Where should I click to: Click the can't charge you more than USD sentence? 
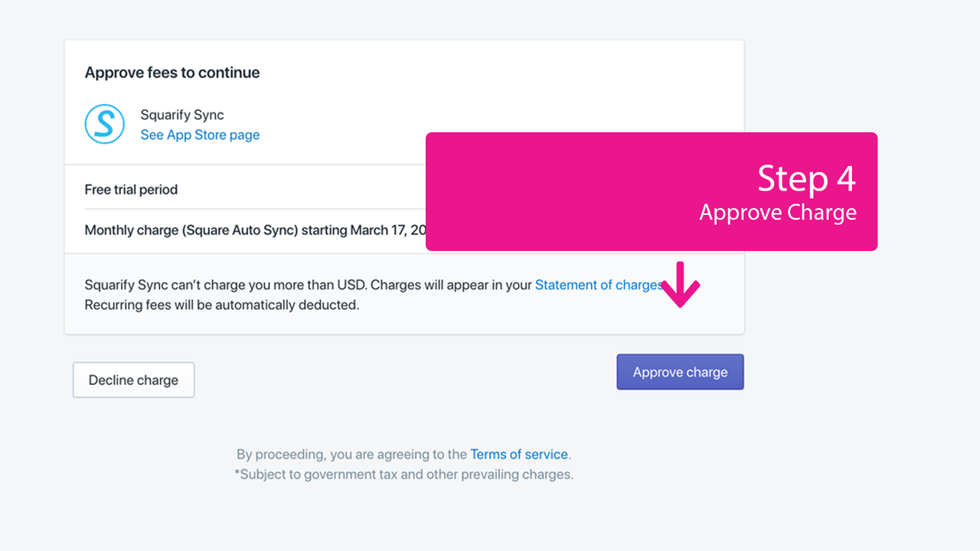pos(226,285)
